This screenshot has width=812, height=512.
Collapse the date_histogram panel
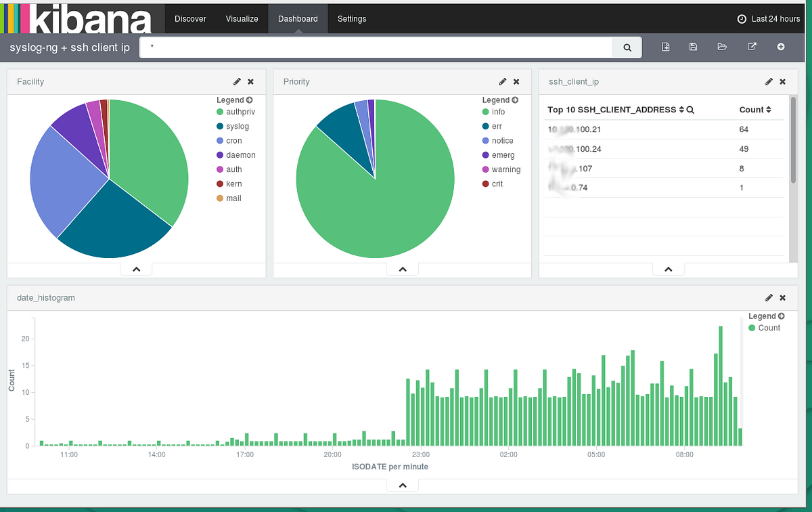tap(402, 484)
